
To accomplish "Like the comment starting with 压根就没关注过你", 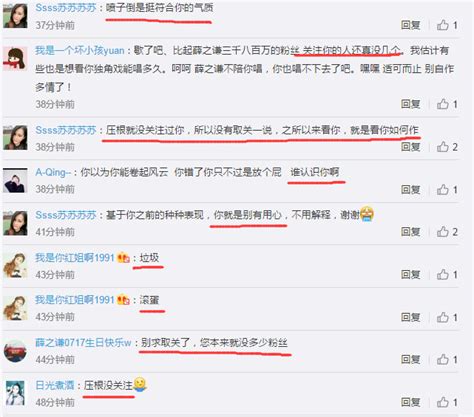I will coord(443,147).
